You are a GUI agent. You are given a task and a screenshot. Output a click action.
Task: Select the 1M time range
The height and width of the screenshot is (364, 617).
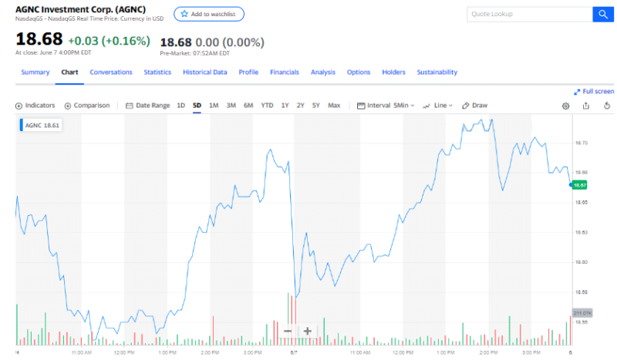pos(214,106)
